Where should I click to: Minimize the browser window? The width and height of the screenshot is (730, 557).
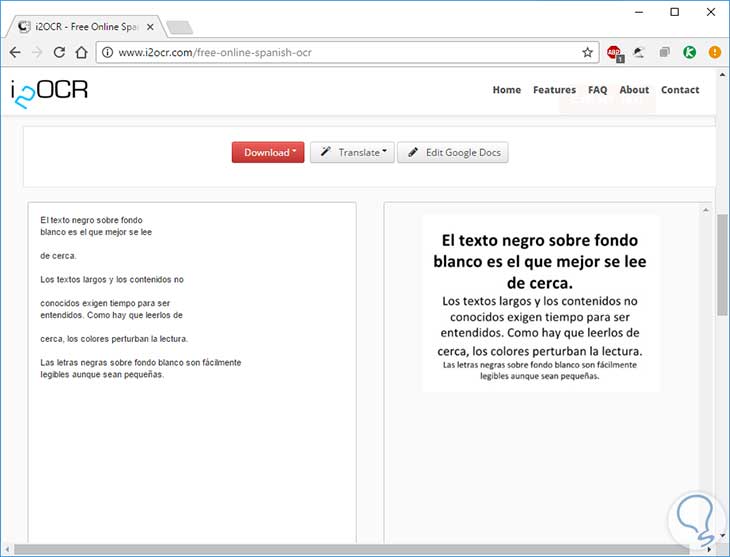(639, 12)
